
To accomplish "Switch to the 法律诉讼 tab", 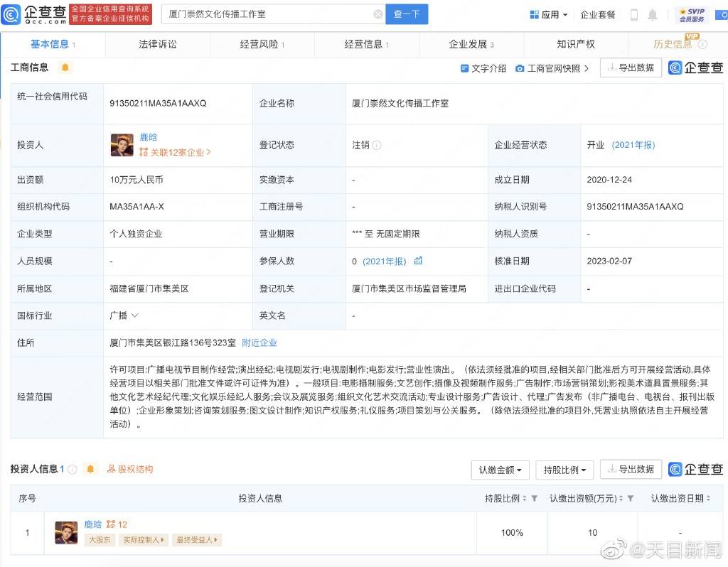I will click(157, 44).
